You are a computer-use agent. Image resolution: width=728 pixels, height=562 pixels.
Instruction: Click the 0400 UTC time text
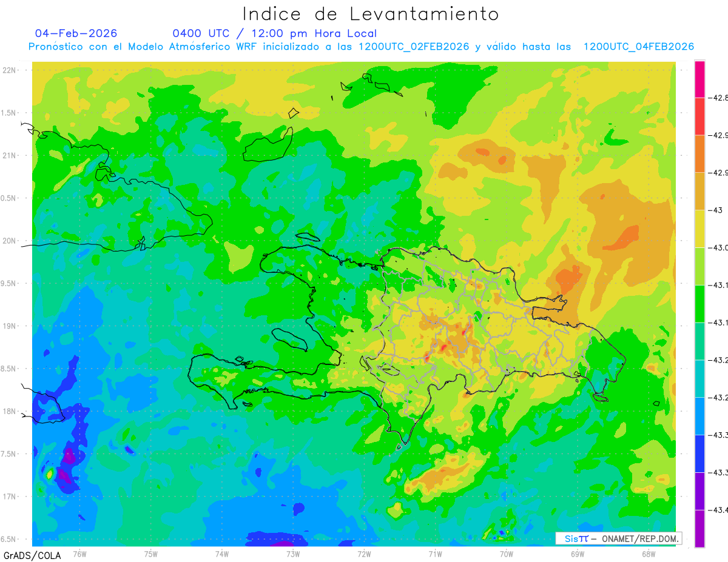click(201, 33)
